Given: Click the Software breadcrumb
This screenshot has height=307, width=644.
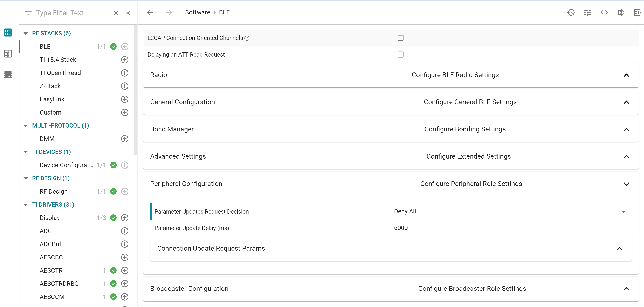Looking at the screenshot, I should [198, 12].
